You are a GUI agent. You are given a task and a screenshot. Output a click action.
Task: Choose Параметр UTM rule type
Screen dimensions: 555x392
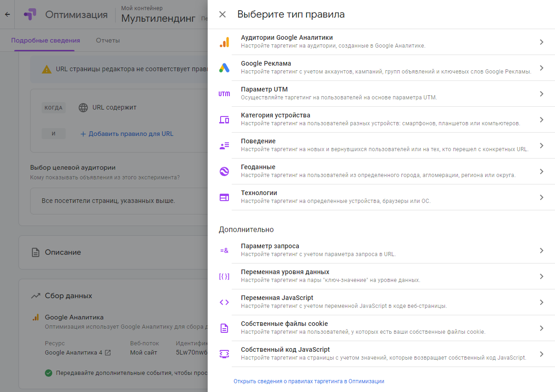[381, 94]
